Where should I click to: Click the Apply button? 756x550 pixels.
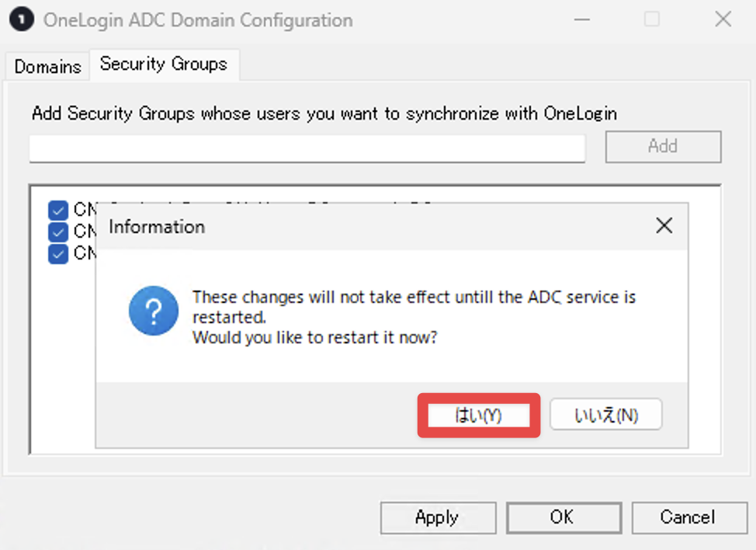[438, 517]
